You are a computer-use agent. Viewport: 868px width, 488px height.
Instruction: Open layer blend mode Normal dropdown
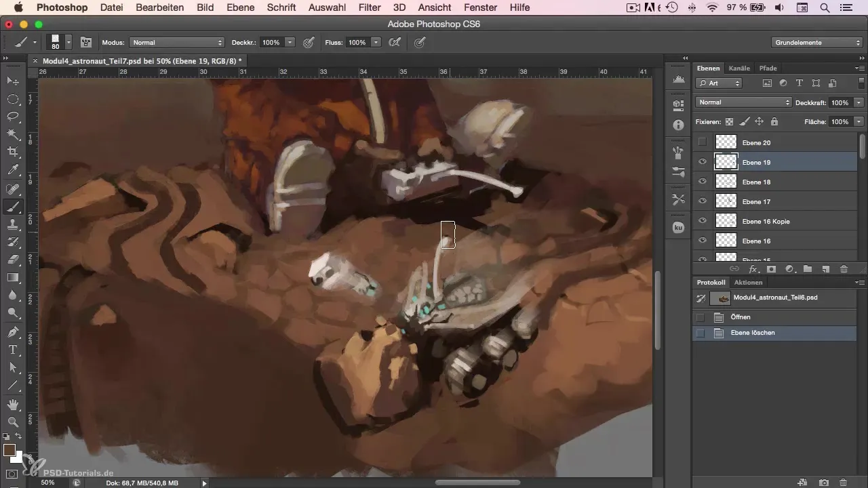pos(744,102)
